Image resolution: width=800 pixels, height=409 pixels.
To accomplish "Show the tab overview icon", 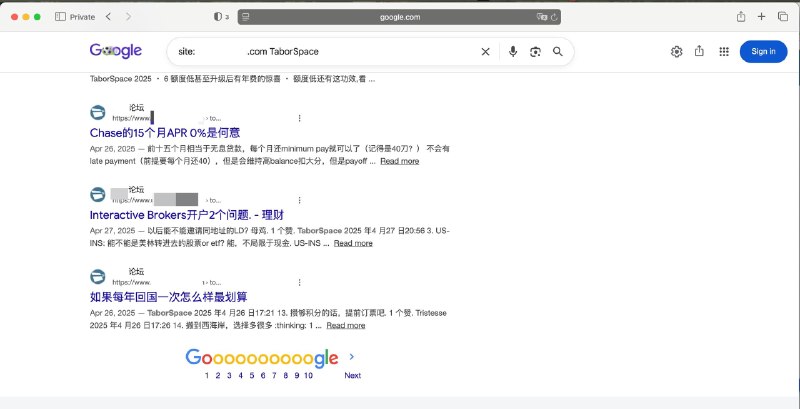I will pyautogui.click(x=783, y=17).
